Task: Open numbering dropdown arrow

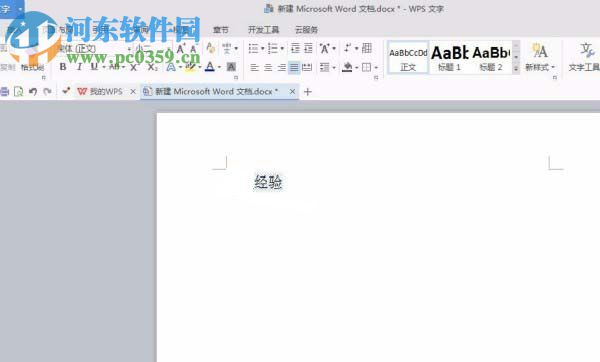Action: (x=282, y=49)
